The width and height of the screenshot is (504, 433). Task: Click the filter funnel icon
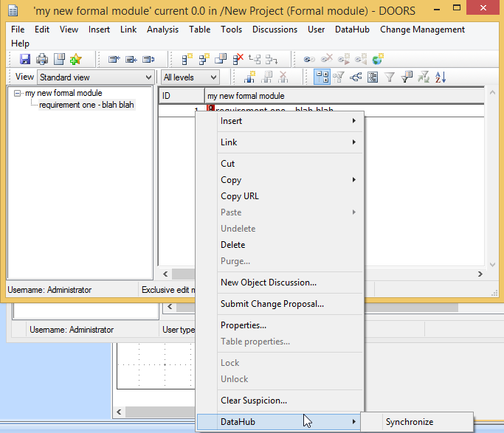(390, 77)
